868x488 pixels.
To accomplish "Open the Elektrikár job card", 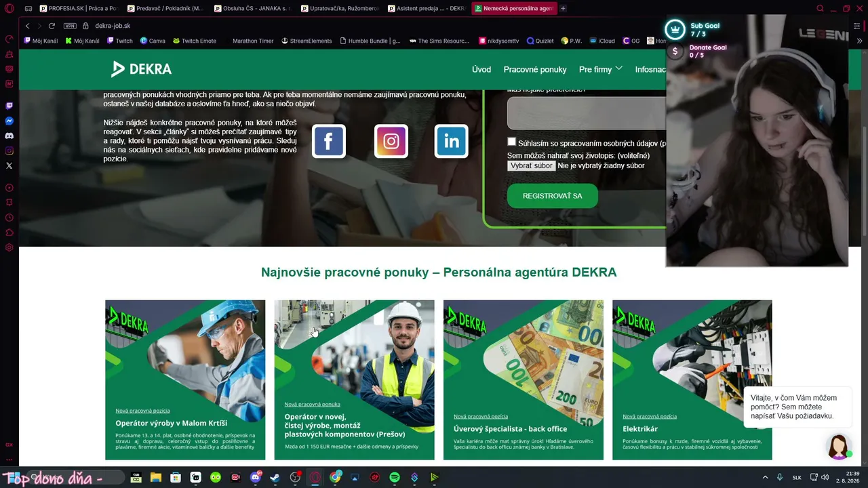I will click(x=692, y=380).
